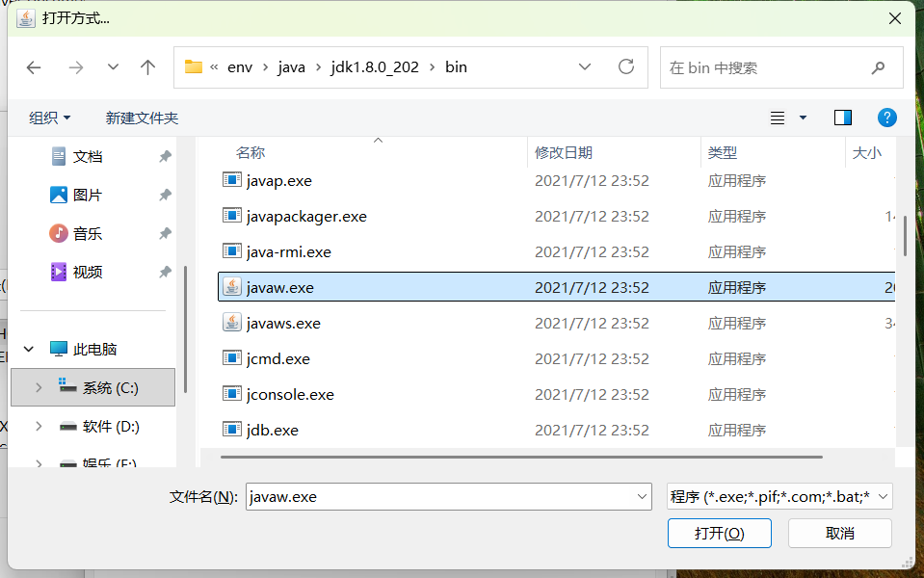The image size is (924, 578).
Task: Change the view layout icon
Action: point(778,118)
